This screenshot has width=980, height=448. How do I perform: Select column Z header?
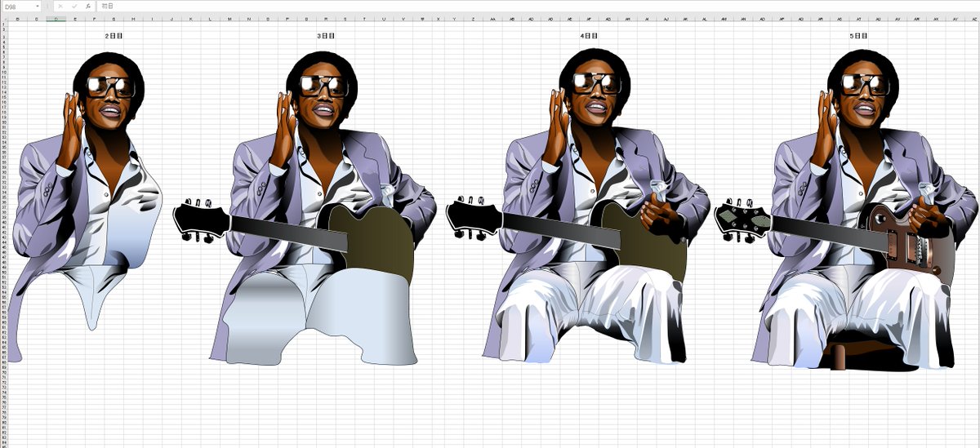473,20
